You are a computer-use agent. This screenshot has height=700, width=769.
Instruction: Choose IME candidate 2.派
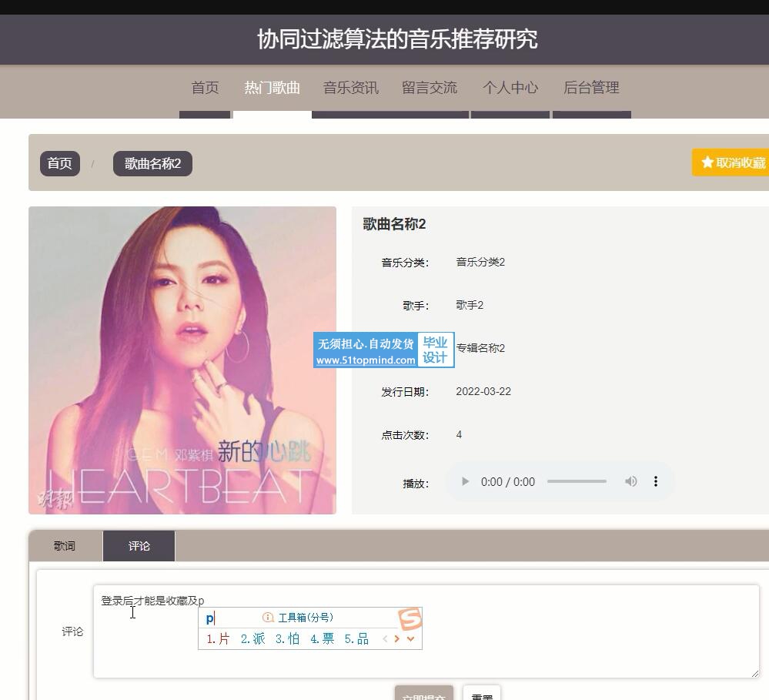(253, 638)
